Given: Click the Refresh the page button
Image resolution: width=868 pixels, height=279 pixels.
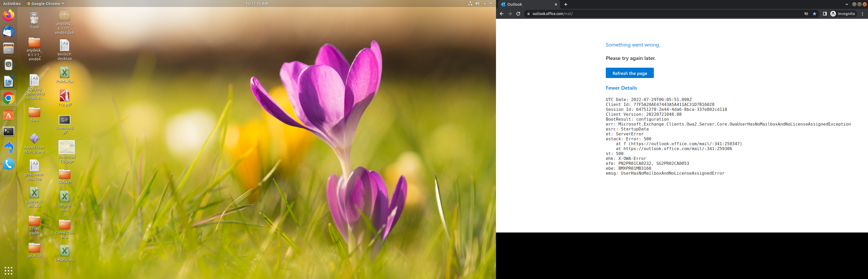Looking at the screenshot, I should point(630,73).
